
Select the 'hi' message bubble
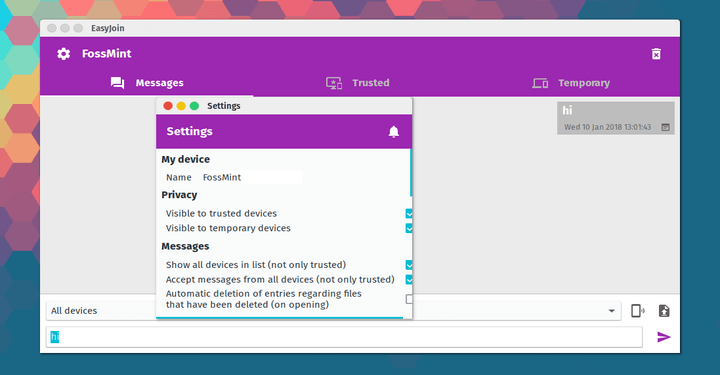coord(616,118)
